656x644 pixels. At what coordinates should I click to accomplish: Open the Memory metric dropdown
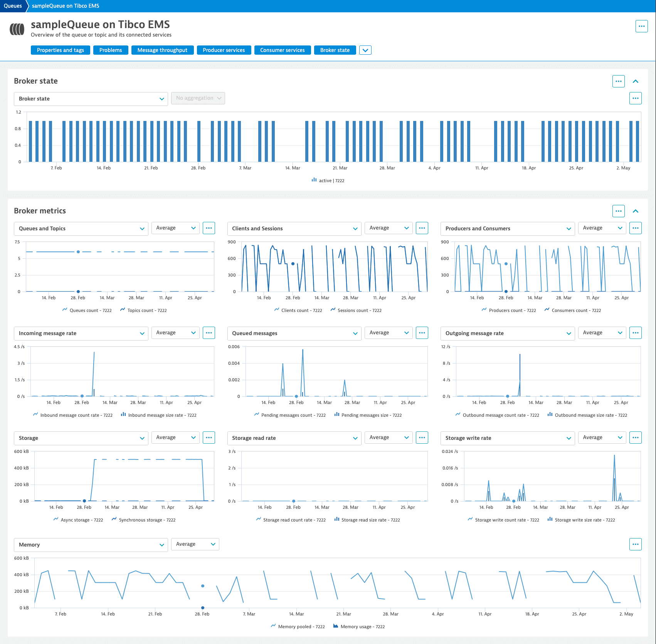91,545
